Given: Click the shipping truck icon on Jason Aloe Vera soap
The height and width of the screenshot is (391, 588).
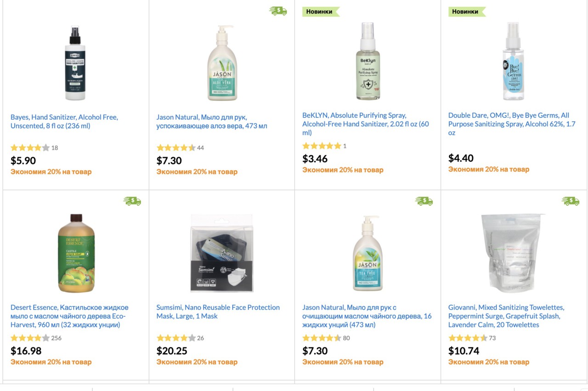Looking at the screenshot, I should tap(278, 11).
